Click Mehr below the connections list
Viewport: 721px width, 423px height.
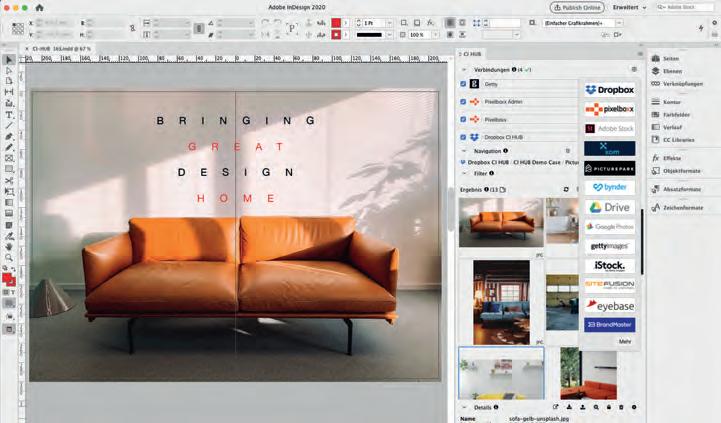tap(624, 342)
